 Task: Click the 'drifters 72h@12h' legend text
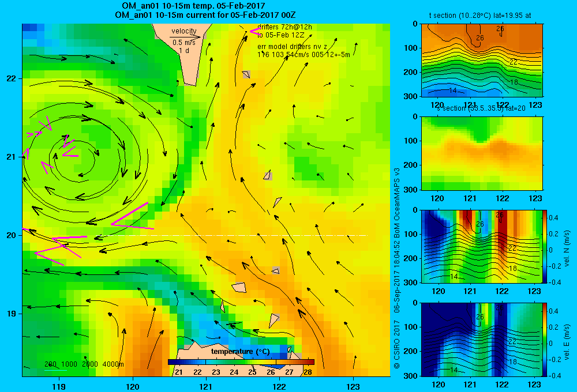click(284, 27)
